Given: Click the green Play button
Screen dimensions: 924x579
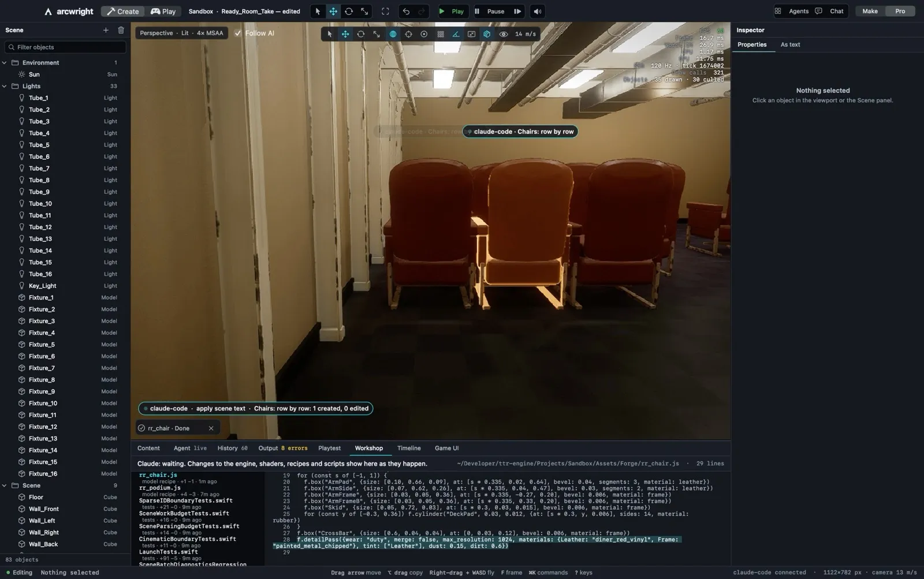Looking at the screenshot, I should tap(452, 11).
